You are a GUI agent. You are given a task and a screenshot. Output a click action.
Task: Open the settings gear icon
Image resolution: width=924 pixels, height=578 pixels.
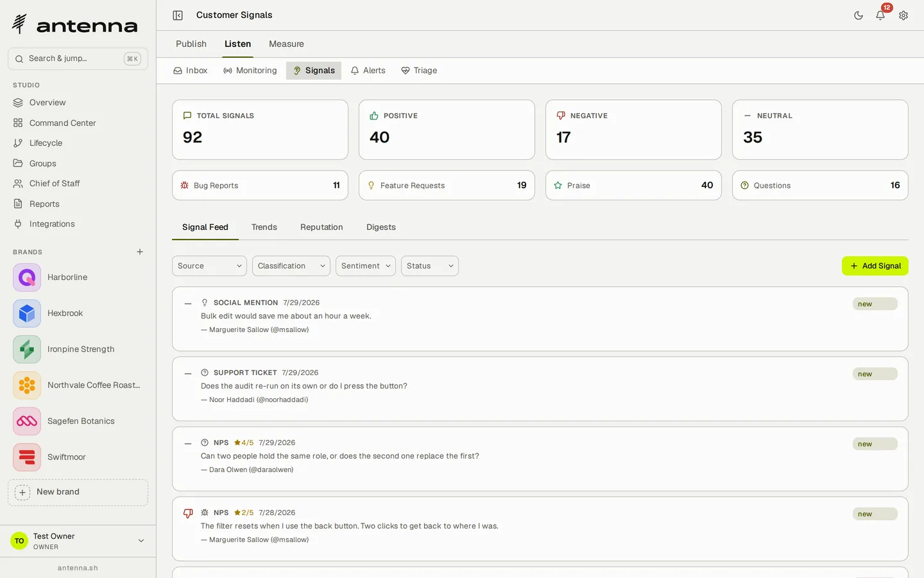(x=903, y=15)
